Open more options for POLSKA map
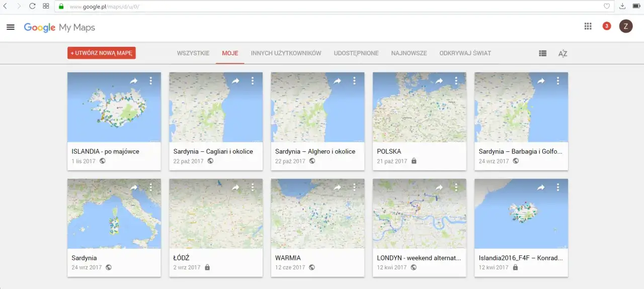The image size is (644, 289). [456, 81]
